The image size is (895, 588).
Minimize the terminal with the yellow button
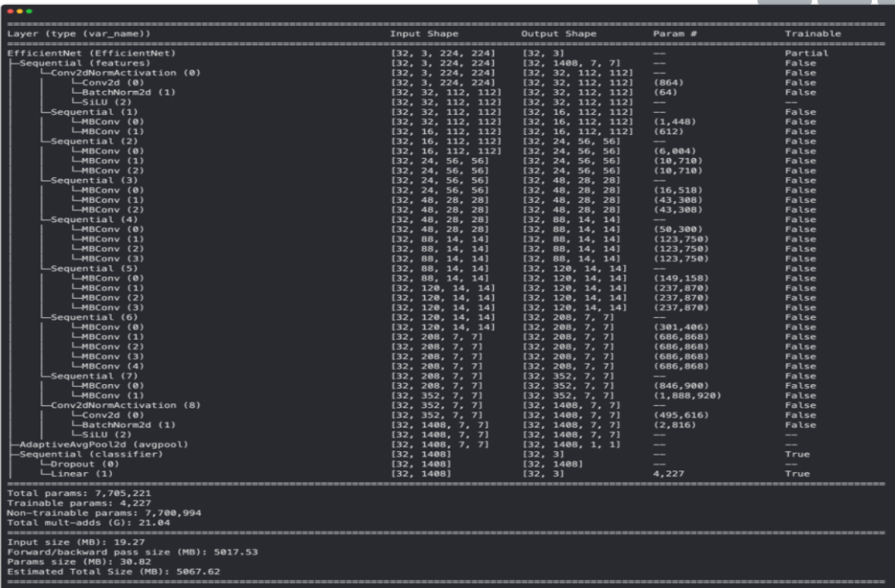[19, 12]
